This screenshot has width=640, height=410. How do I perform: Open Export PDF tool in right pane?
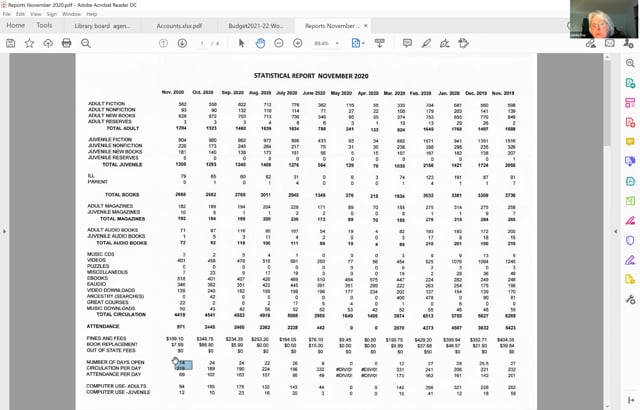coord(630,83)
